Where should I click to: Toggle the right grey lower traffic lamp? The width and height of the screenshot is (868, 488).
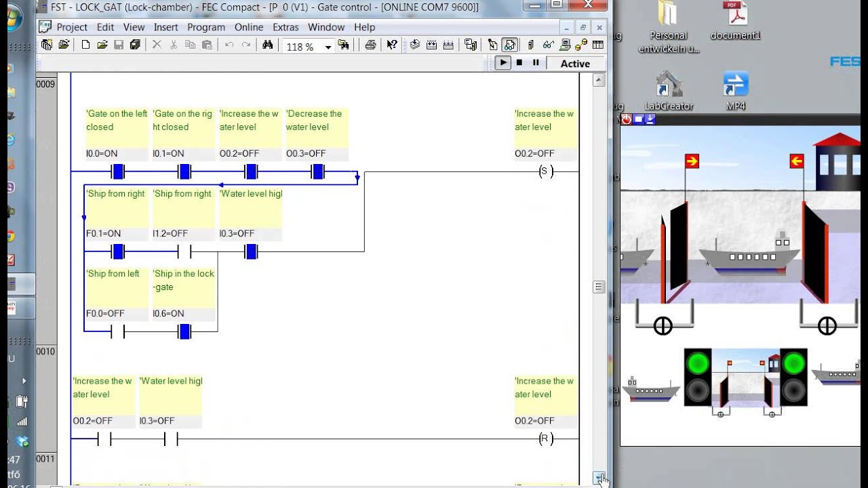(793, 391)
